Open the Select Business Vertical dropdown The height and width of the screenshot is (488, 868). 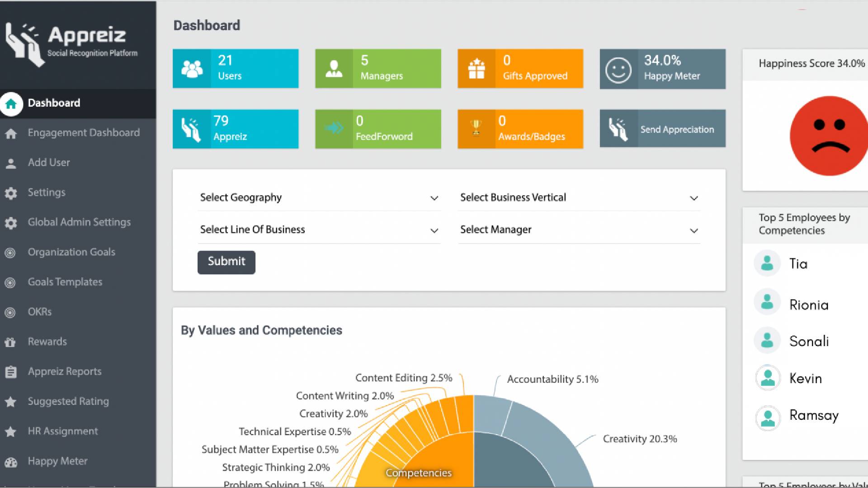(580, 198)
